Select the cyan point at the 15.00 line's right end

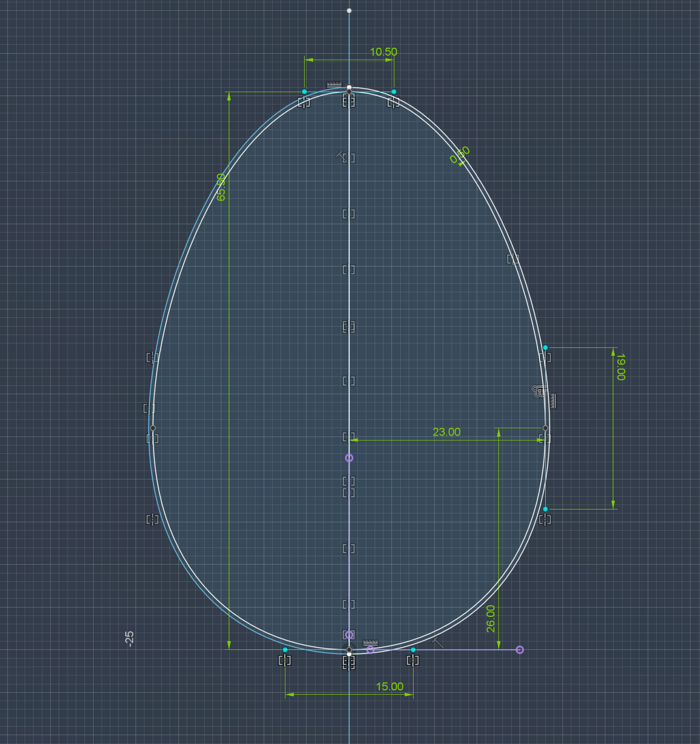point(413,650)
